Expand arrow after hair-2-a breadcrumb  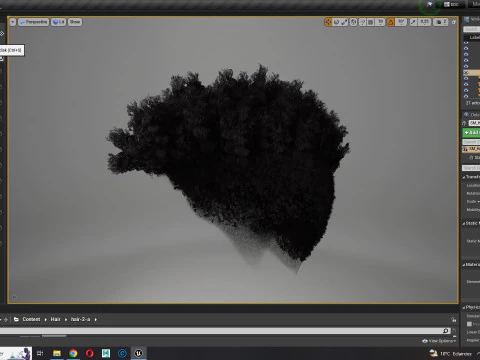click(96, 319)
